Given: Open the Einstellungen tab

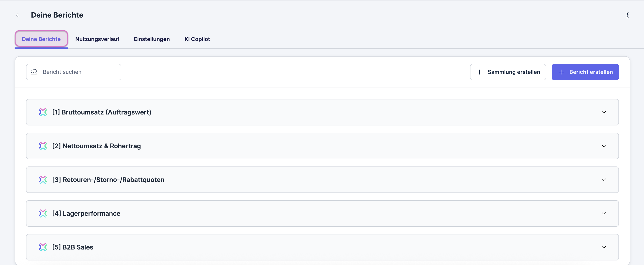Looking at the screenshot, I should coord(152,39).
